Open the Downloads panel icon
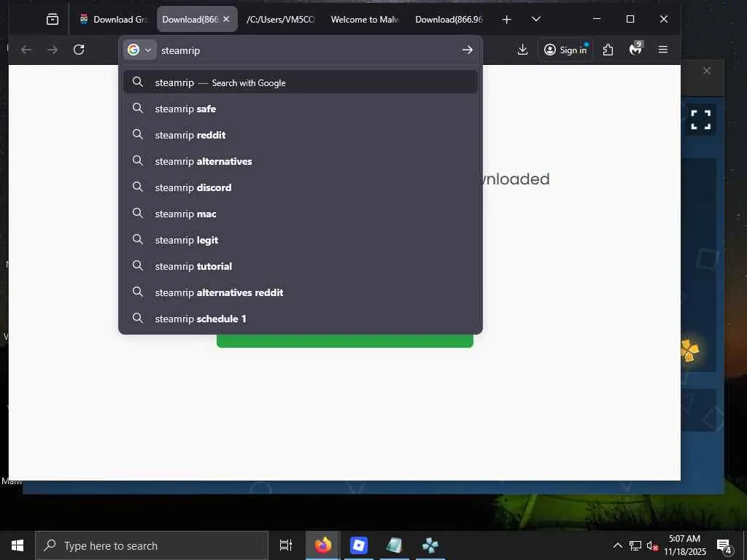This screenshot has height=560, width=747. pos(522,50)
